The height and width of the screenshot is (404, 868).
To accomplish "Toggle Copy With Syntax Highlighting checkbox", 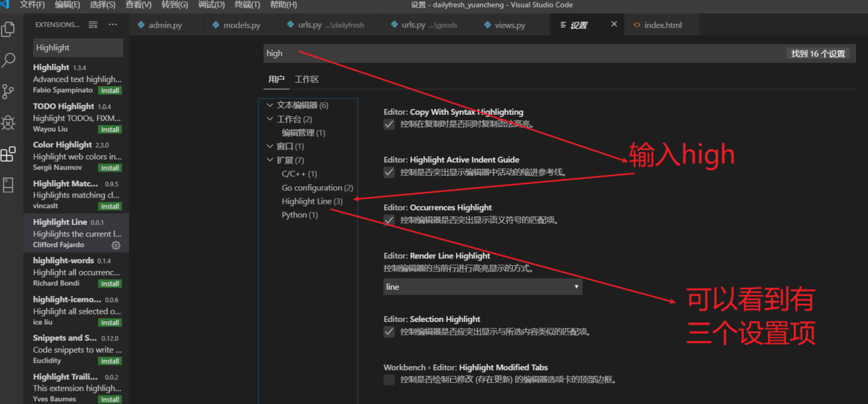I will pos(389,125).
